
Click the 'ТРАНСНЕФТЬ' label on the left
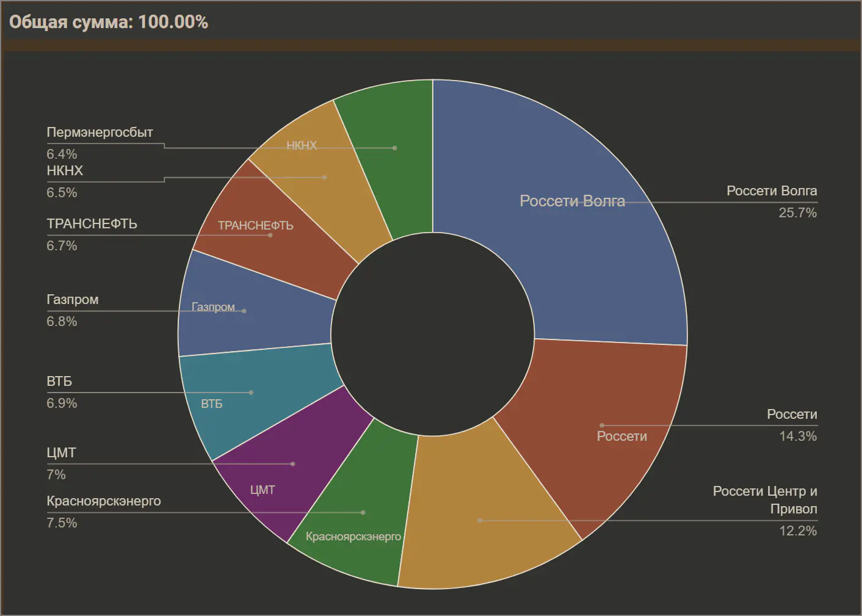click(92, 224)
